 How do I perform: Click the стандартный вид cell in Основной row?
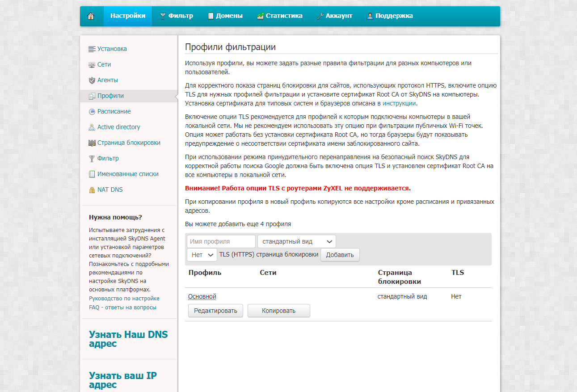402,296
